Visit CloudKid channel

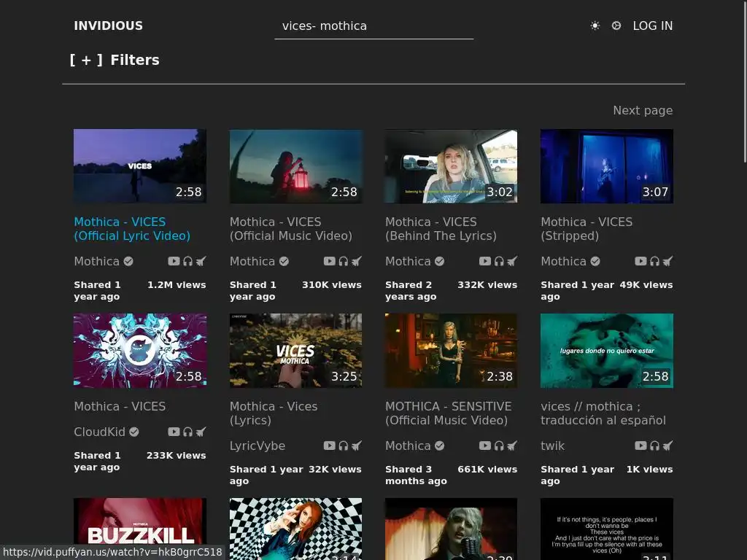(x=99, y=432)
